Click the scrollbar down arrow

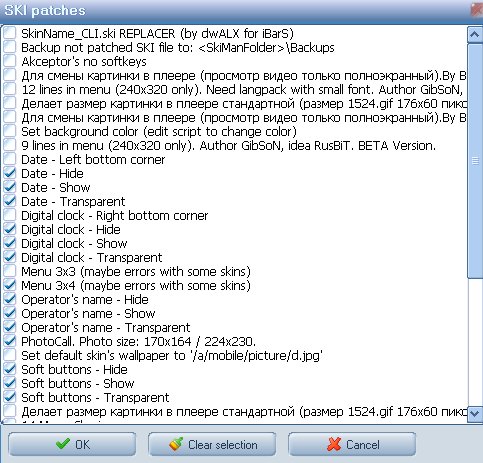coord(475,414)
